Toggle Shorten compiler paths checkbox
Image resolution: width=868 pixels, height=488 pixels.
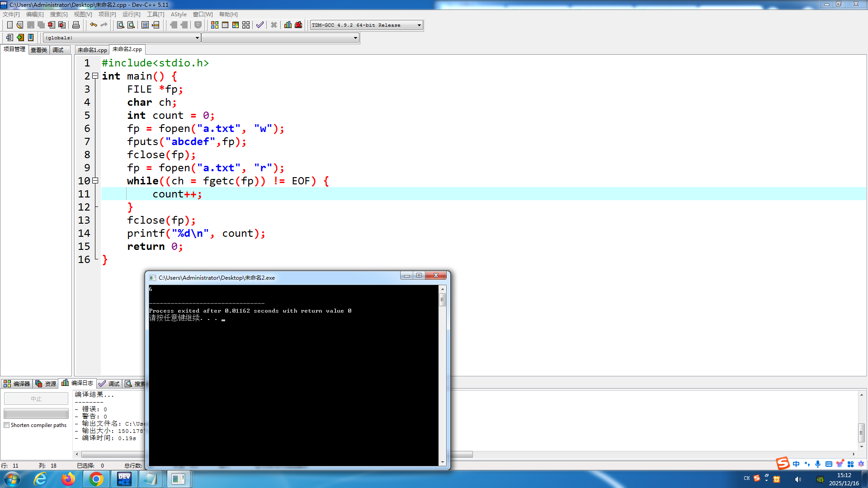coord(7,425)
